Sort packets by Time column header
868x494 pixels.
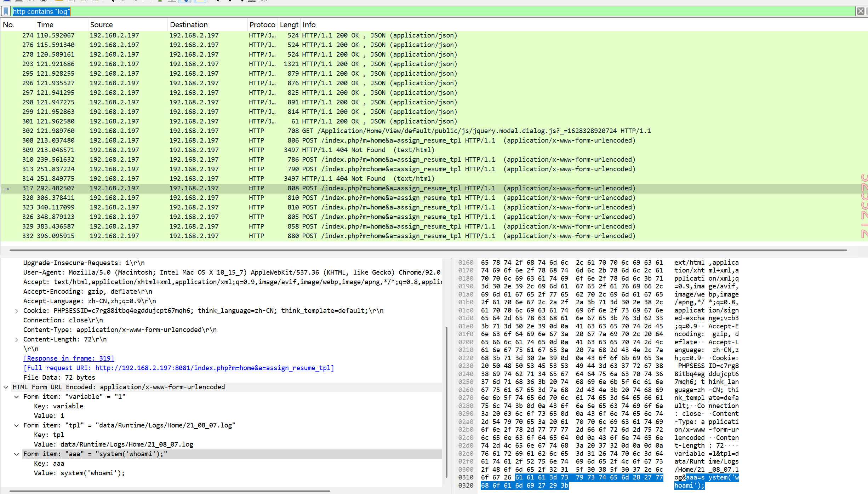[45, 25]
